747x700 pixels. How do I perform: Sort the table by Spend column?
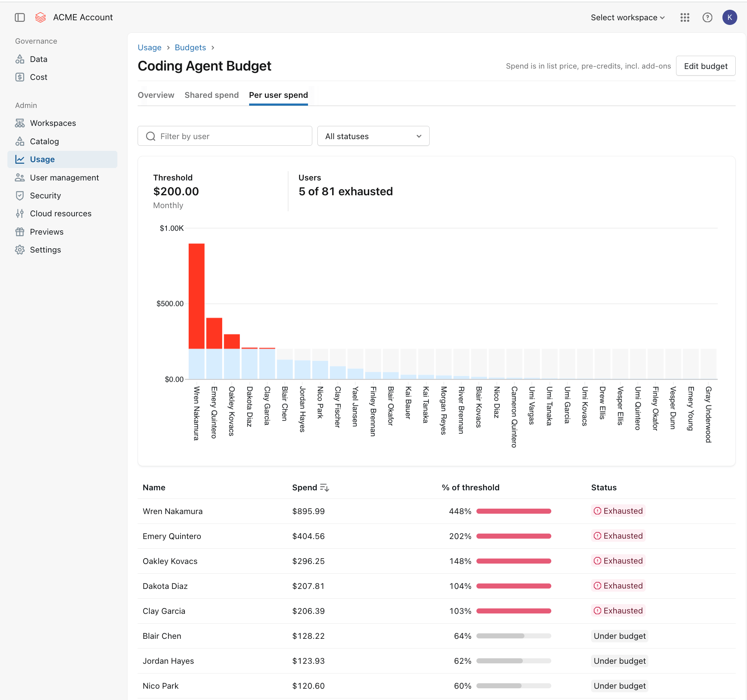coord(311,488)
